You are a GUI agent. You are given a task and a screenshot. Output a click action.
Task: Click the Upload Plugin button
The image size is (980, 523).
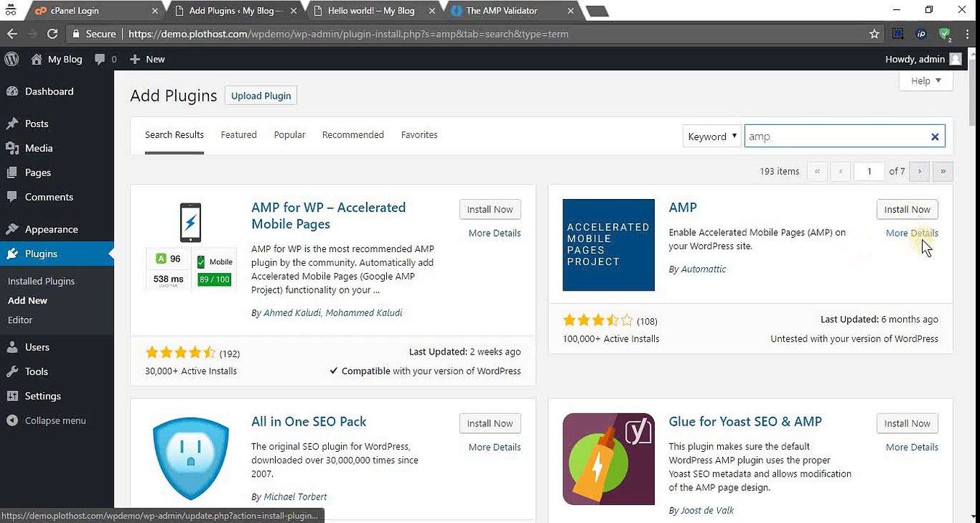coord(261,96)
